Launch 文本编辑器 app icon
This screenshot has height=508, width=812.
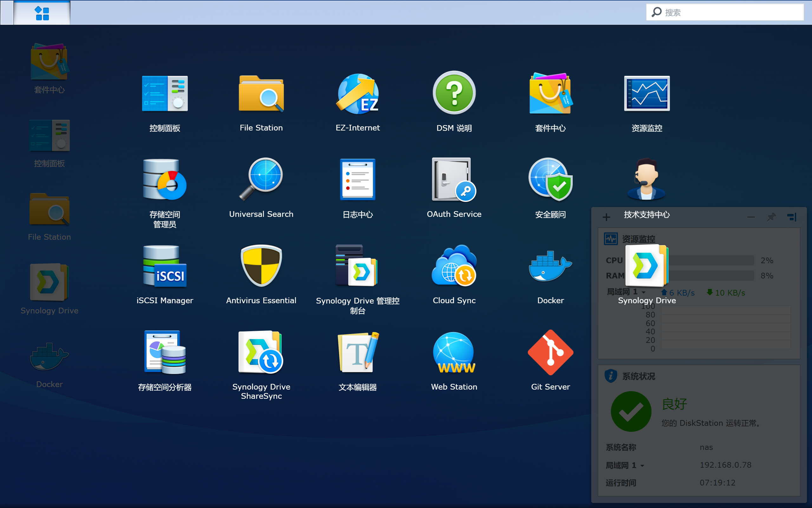[x=358, y=352]
